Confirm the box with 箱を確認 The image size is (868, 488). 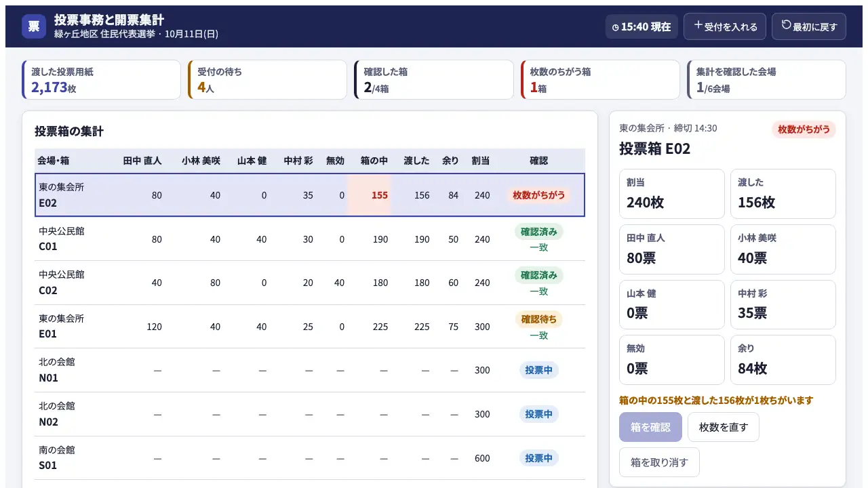pyautogui.click(x=650, y=427)
